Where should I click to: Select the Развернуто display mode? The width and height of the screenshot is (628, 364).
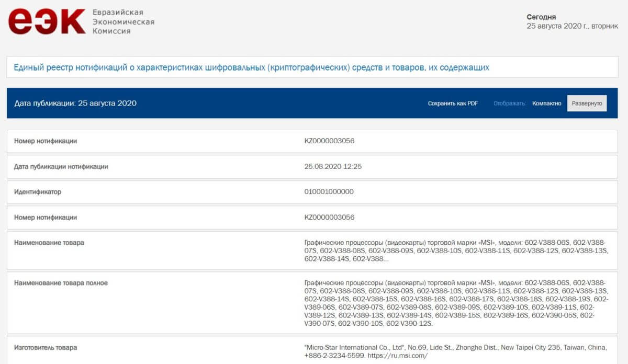coord(587,104)
